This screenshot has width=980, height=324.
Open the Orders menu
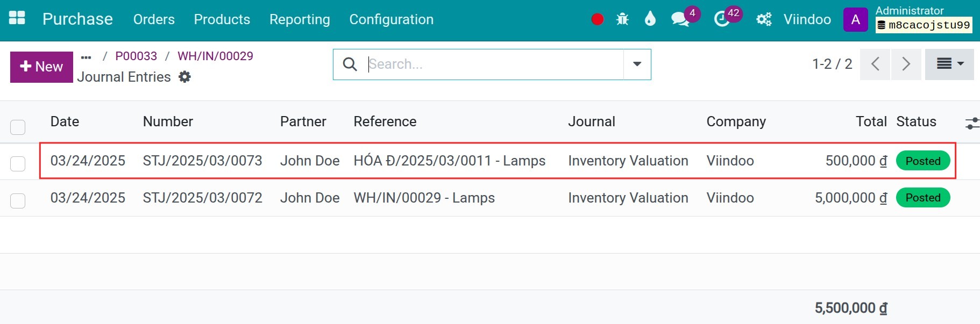(154, 19)
